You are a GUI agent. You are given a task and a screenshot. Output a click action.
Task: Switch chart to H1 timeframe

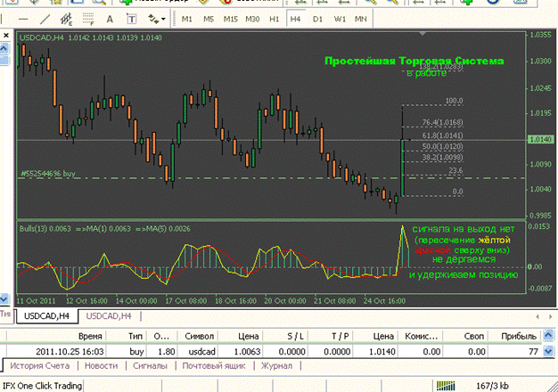point(274,19)
